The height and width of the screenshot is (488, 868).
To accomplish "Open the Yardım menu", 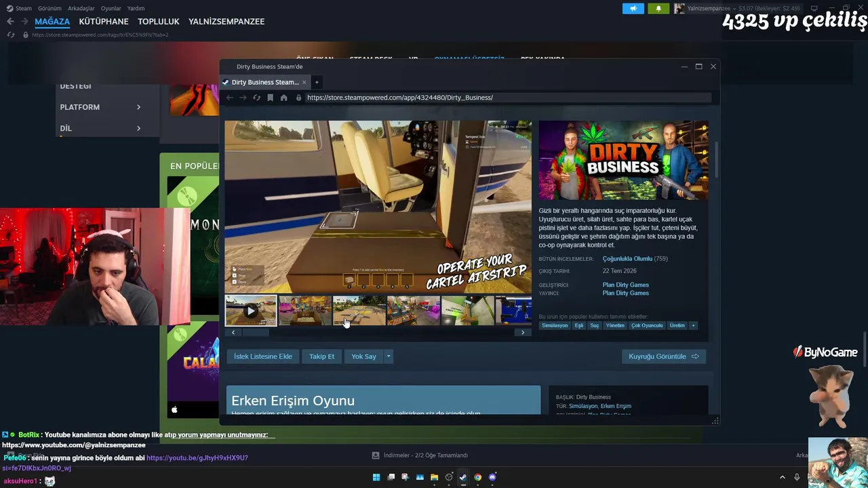I will coord(136,8).
